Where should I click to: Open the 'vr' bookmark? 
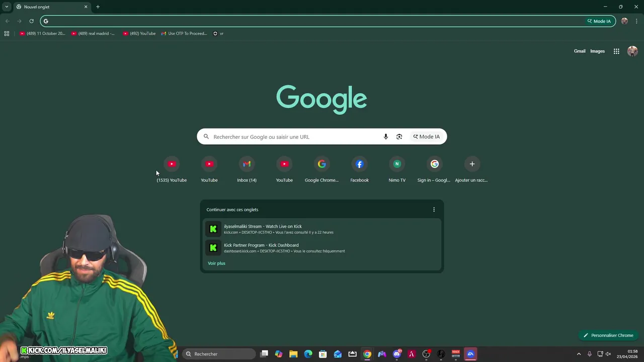coord(218,34)
